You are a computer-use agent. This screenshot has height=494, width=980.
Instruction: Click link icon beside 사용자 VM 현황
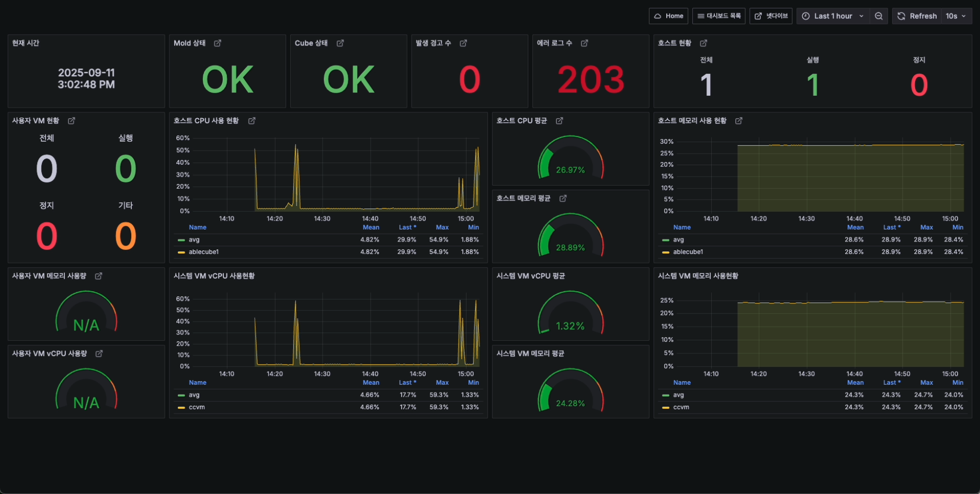point(72,121)
